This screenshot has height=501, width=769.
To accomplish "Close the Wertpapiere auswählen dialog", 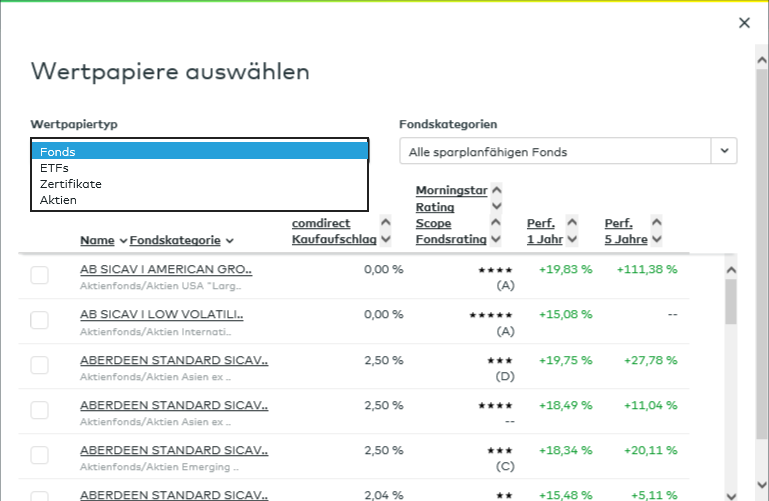I will pos(744,23).
